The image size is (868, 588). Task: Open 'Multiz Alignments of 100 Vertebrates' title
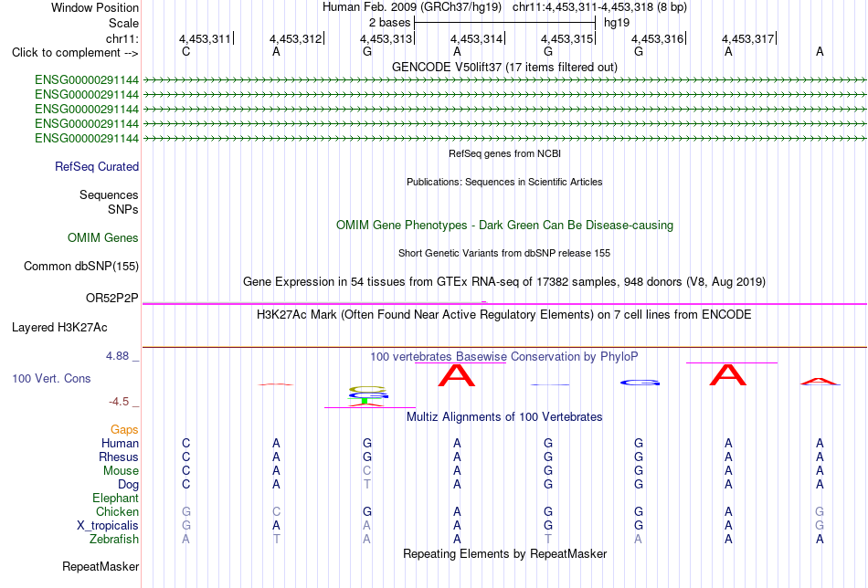click(x=504, y=417)
